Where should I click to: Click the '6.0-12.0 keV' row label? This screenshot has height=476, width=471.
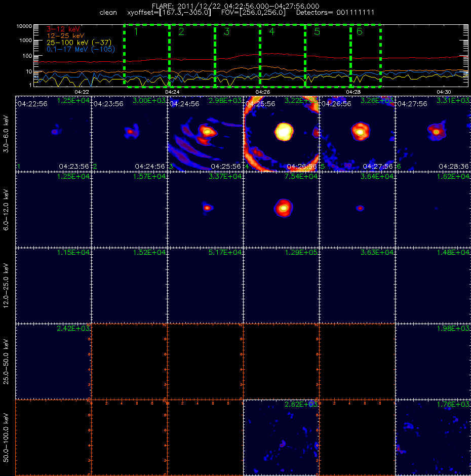(x=6, y=210)
